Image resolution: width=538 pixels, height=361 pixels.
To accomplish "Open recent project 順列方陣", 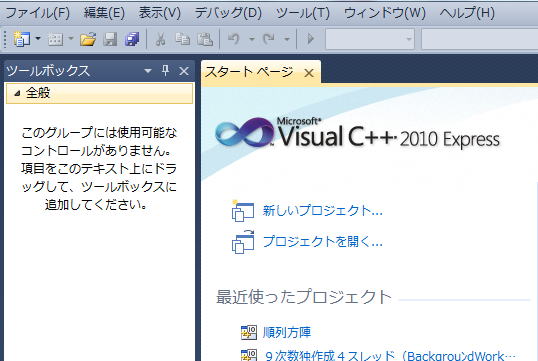I will (287, 332).
